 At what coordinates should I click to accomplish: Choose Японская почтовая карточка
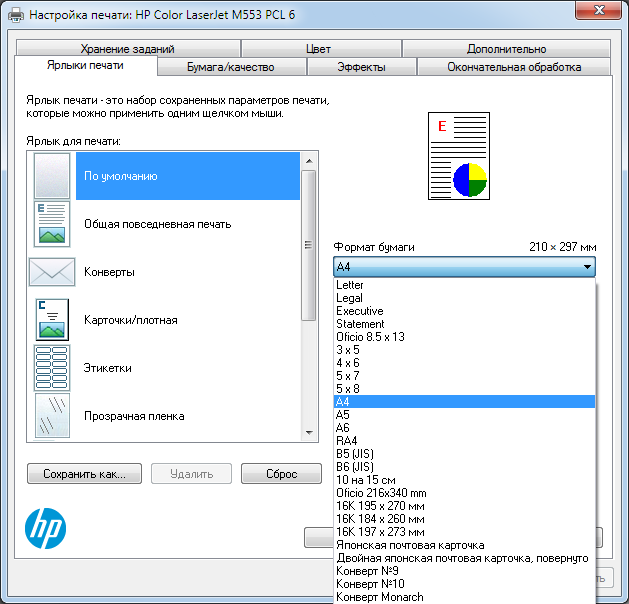(464, 545)
